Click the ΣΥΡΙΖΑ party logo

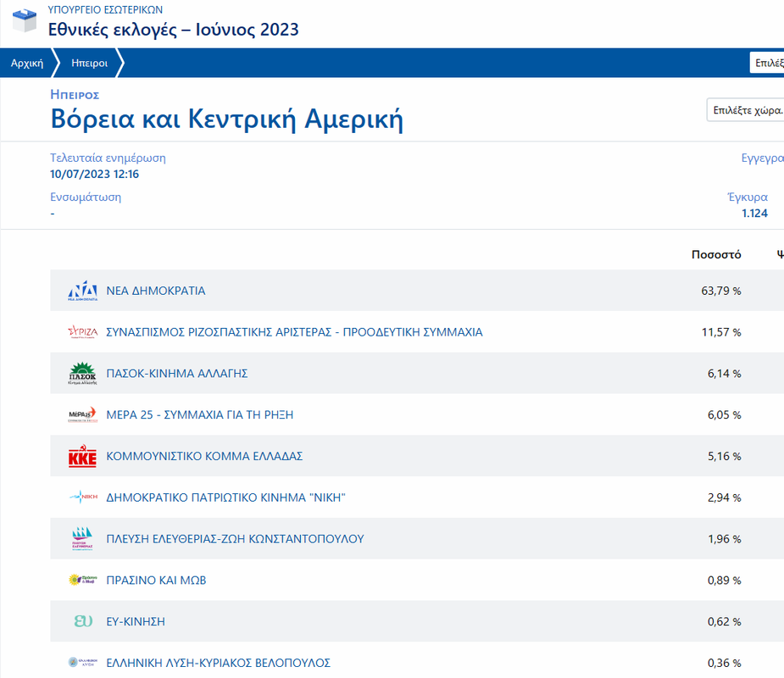(82, 332)
